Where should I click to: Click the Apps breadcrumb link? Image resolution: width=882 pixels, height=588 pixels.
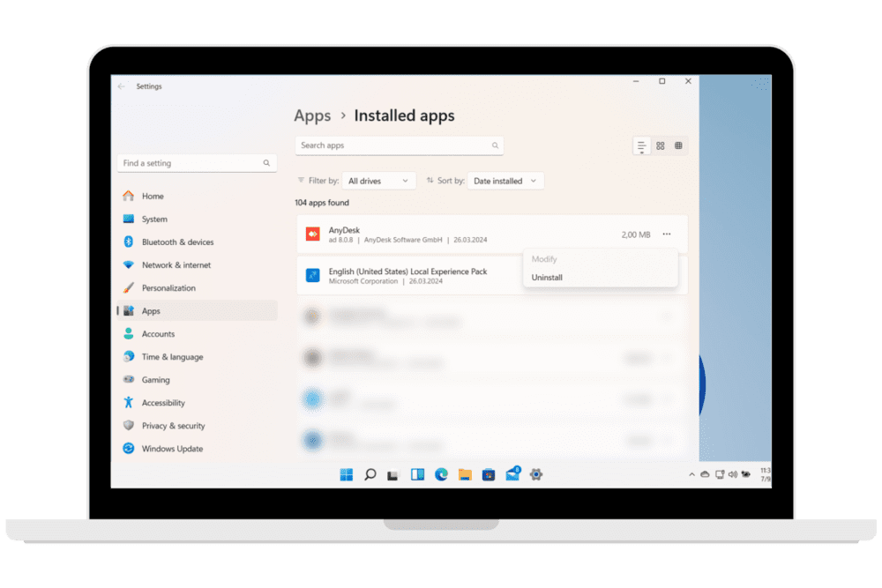pos(312,115)
